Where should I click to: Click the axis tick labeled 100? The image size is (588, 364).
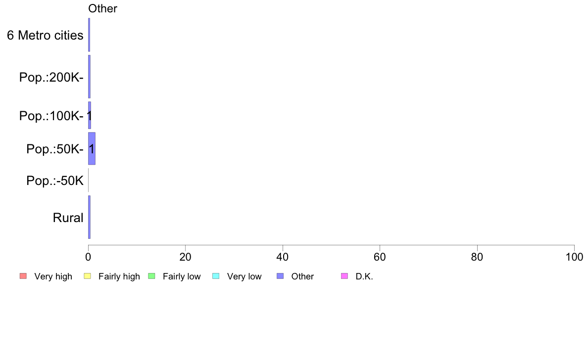pos(574,257)
